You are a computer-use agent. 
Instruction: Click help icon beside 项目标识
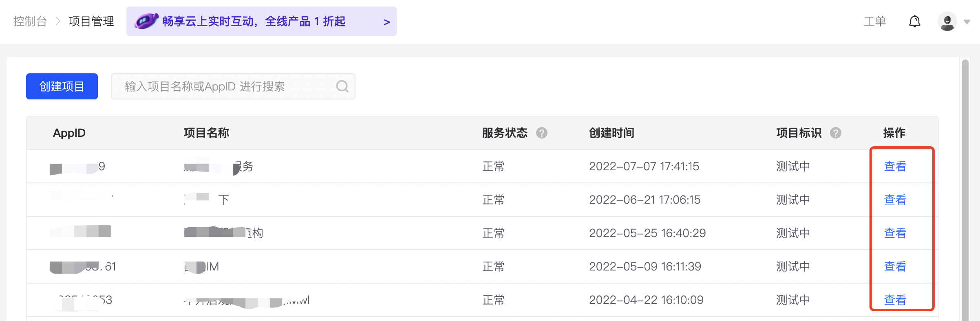[835, 133]
